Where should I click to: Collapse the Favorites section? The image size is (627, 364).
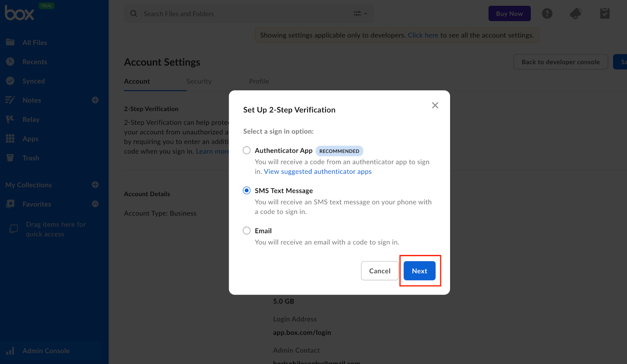pos(95,204)
